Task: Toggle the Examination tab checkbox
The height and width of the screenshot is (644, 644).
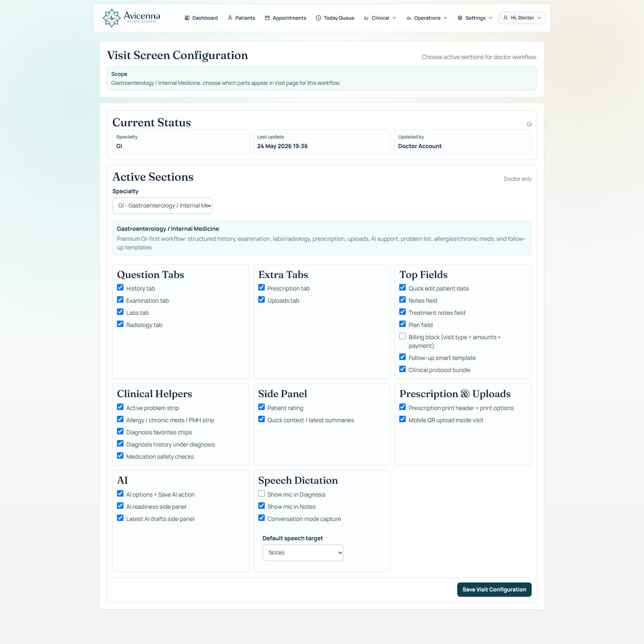Action: point(120,300)
